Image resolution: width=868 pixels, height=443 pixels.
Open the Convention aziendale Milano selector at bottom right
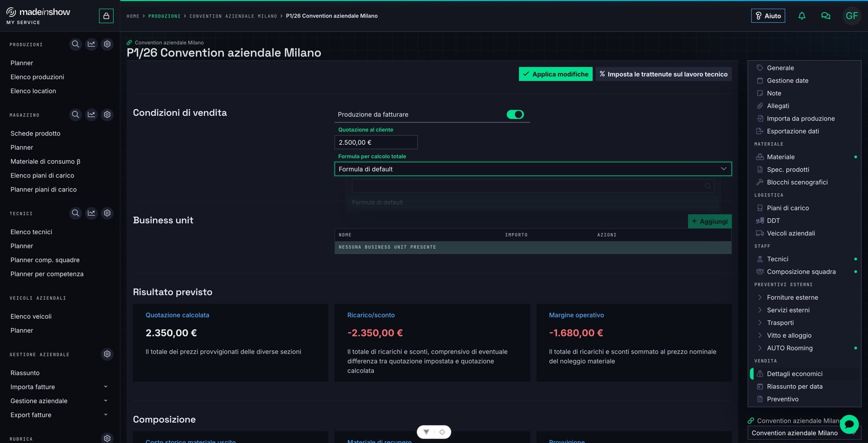(804, 433)
